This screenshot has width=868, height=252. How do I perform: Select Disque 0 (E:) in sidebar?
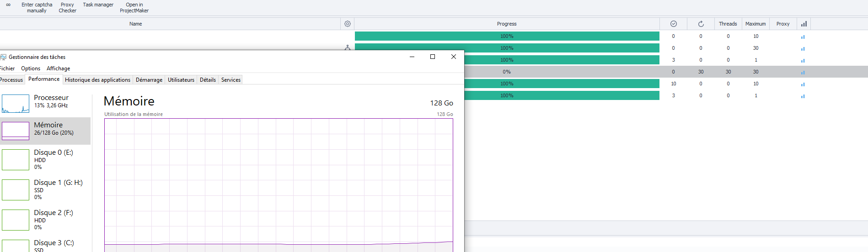point(45,159)
